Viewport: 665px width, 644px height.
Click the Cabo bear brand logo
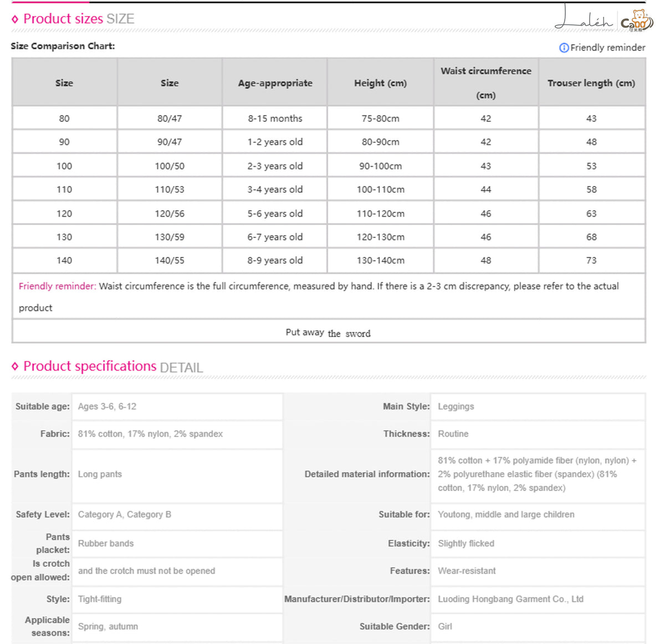tap(637, 21)
